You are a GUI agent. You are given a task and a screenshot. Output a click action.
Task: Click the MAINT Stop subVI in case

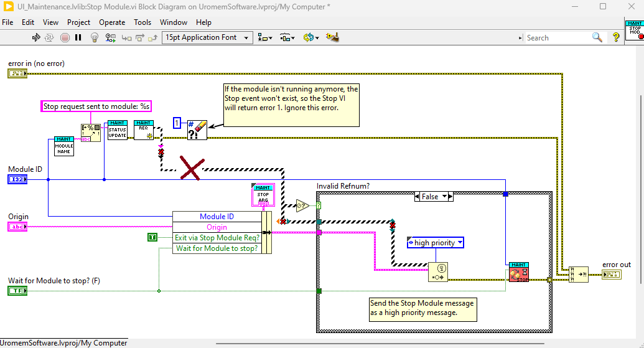tap(519, 272)
